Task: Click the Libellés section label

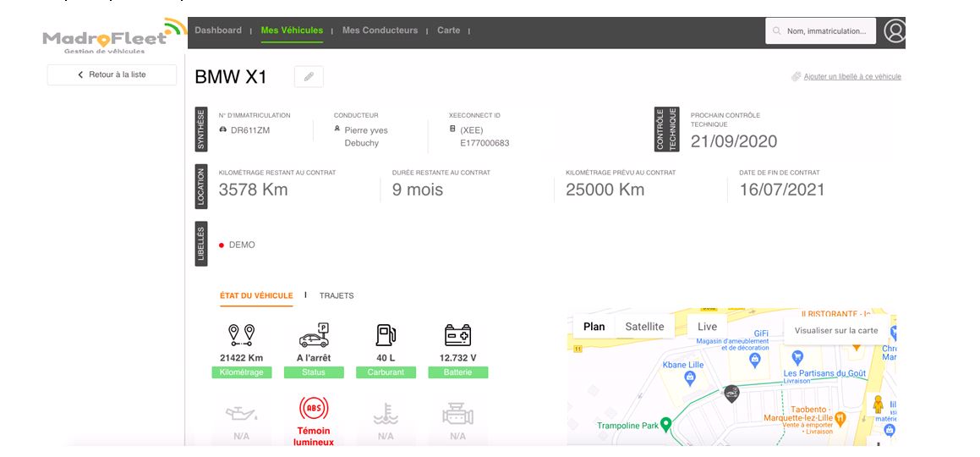Action: coord(201,244)
